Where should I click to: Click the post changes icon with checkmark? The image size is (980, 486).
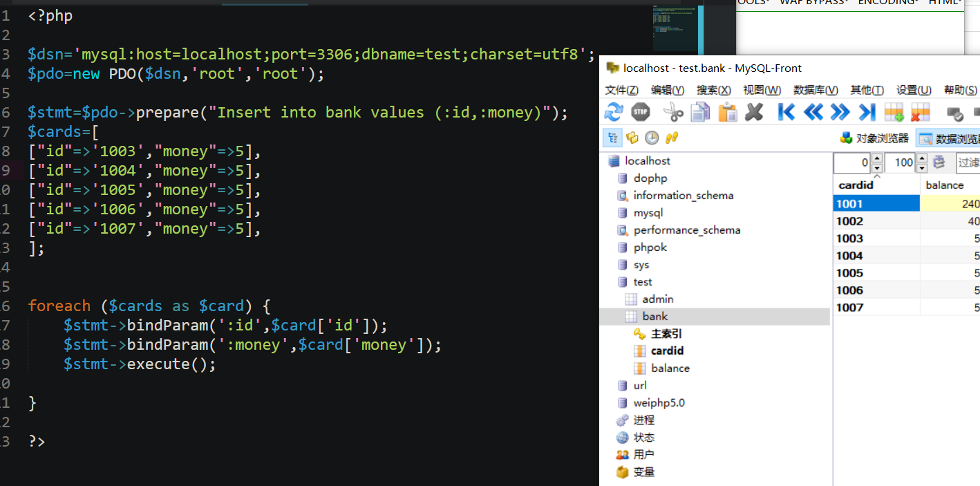[x=955, y=112]
